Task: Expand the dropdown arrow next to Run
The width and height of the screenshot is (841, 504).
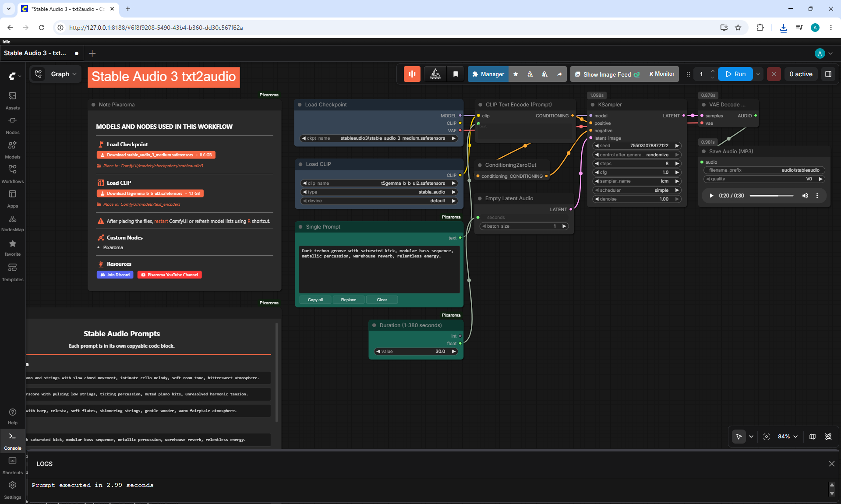Action: click(758, 74)
